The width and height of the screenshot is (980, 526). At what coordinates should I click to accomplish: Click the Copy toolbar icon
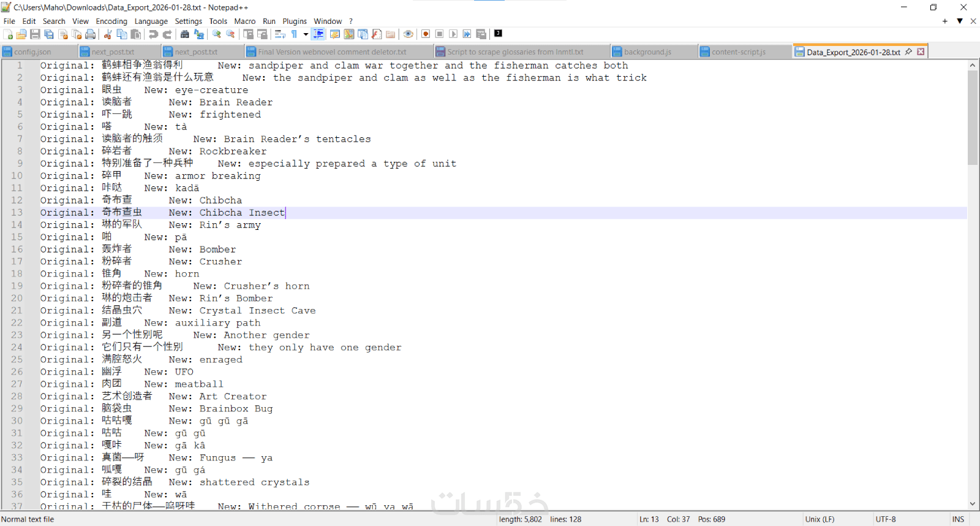(x=122, y=34)
